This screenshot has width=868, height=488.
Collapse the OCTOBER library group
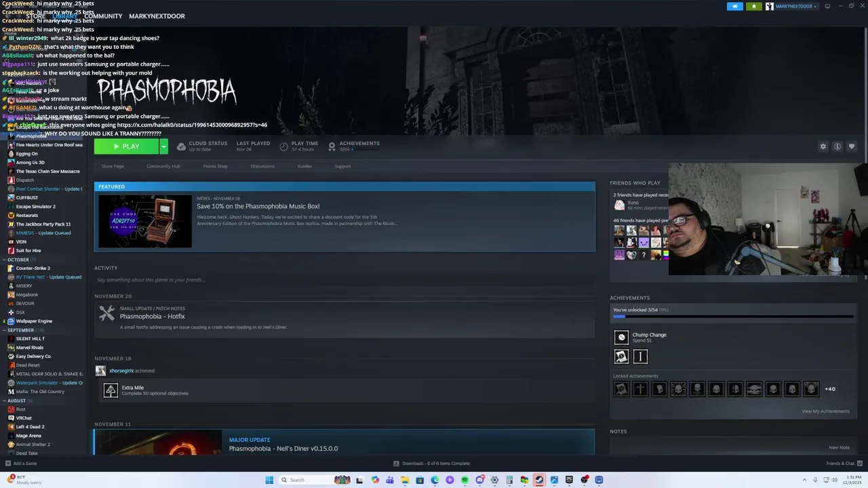(18, 260)
